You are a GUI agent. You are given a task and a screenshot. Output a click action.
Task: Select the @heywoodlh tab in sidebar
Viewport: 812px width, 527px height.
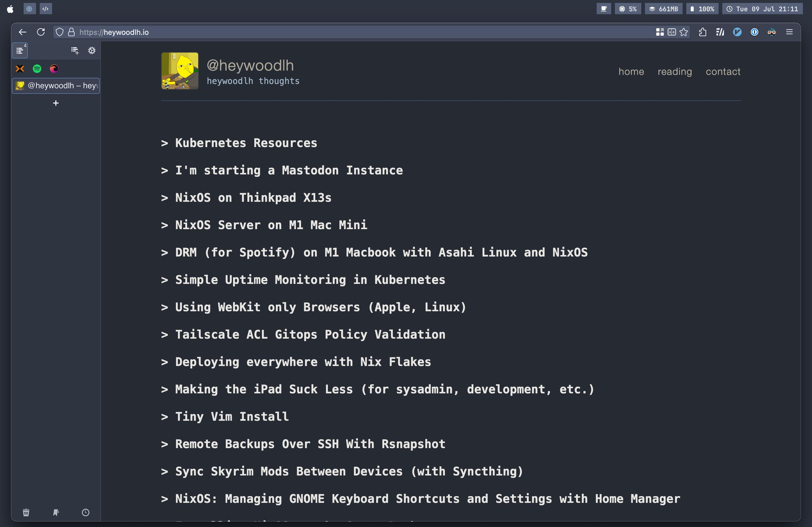point(56,86)
